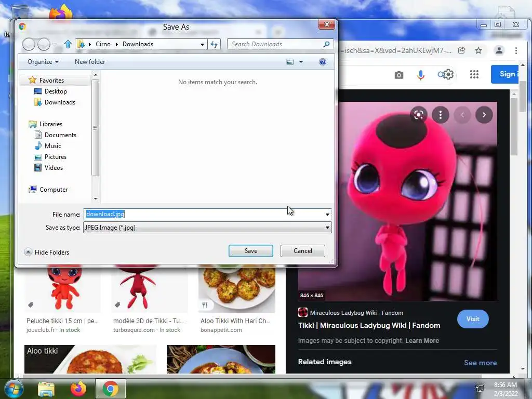Click New folder
532x399 pixels.
(90, 62)
